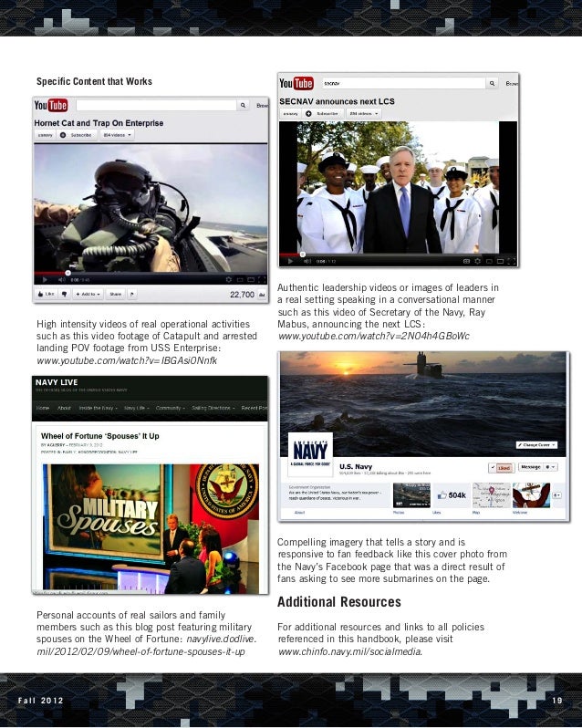
Task: Open the Change Cover dropdown on Facebook page
Action: pyautogui.click(x=536, y=445)
